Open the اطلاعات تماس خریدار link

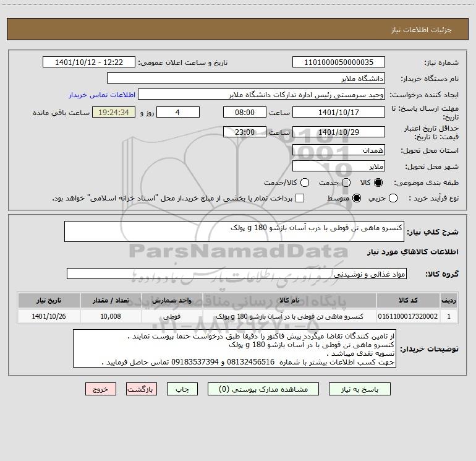pyautogui.click(x=102, y=95)
